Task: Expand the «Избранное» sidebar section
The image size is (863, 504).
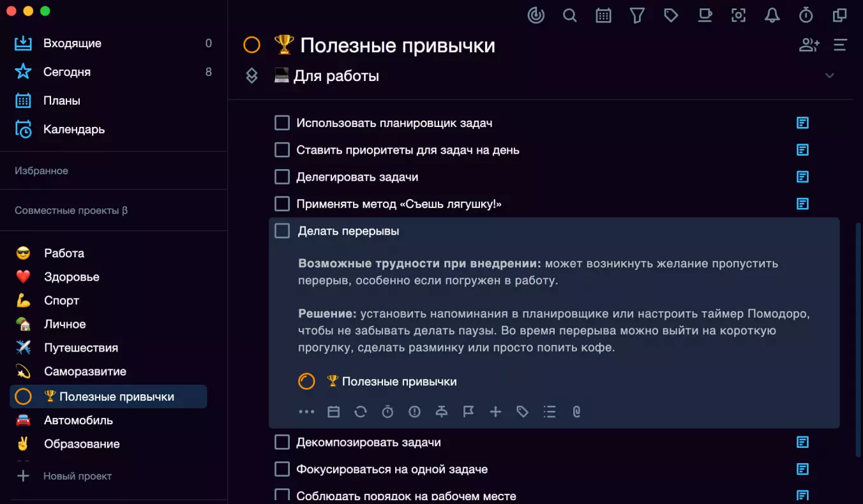Action: [41, 170]
